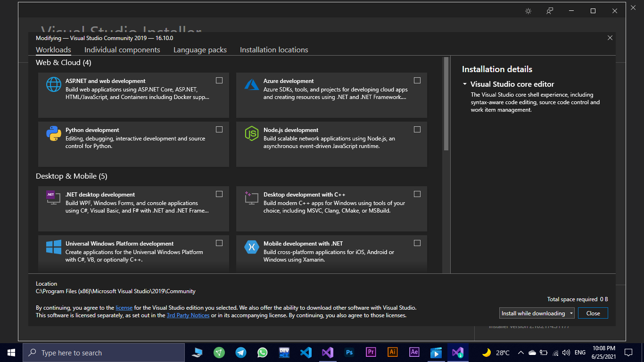Open Telegram from the taskbar
The image size is (644, 362).
point(241,353)
